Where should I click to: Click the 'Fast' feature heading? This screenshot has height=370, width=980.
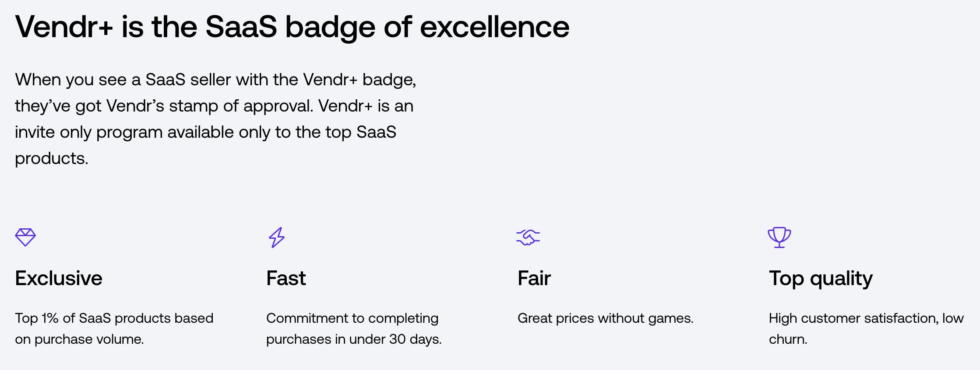(x=286, y=278)
